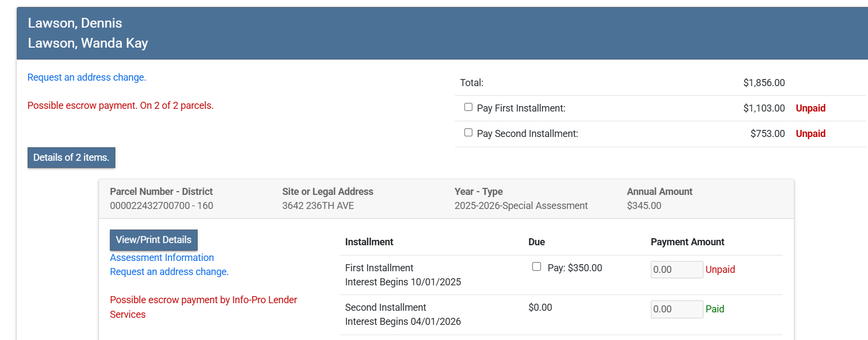Open View/Print Details for the parcel
Screen dimensions: 868x340
click(153, 240)
